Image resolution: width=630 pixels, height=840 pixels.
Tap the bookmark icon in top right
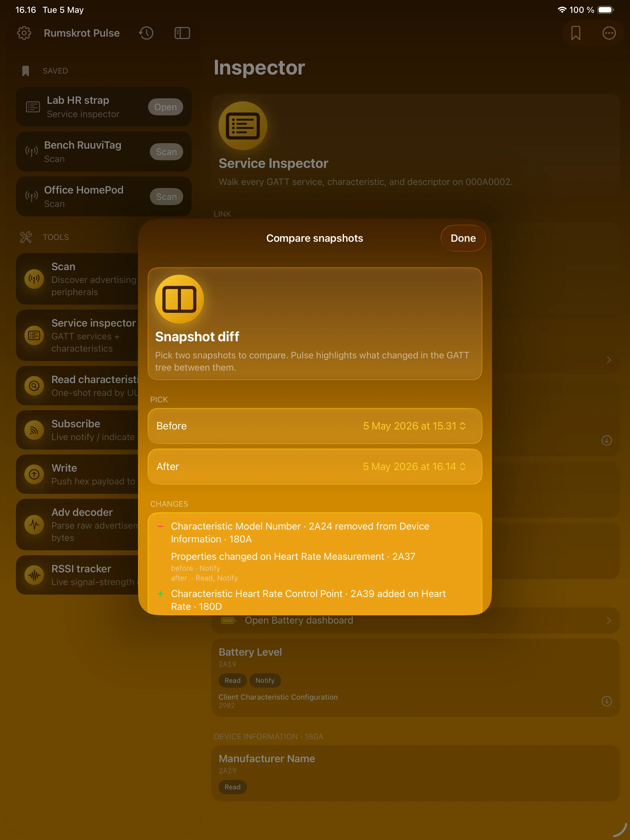pyautogui.click(x=576, y=33)
